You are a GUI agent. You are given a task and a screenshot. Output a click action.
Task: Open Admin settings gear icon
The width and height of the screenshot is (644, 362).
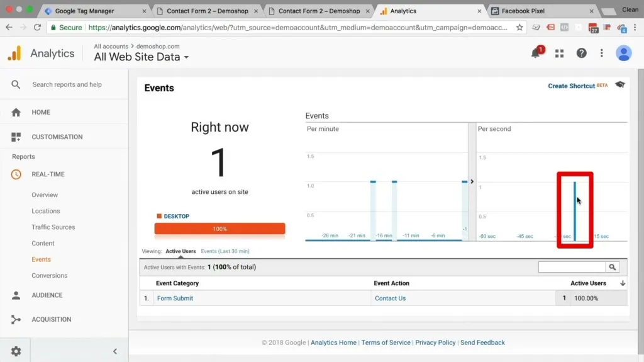16,351
